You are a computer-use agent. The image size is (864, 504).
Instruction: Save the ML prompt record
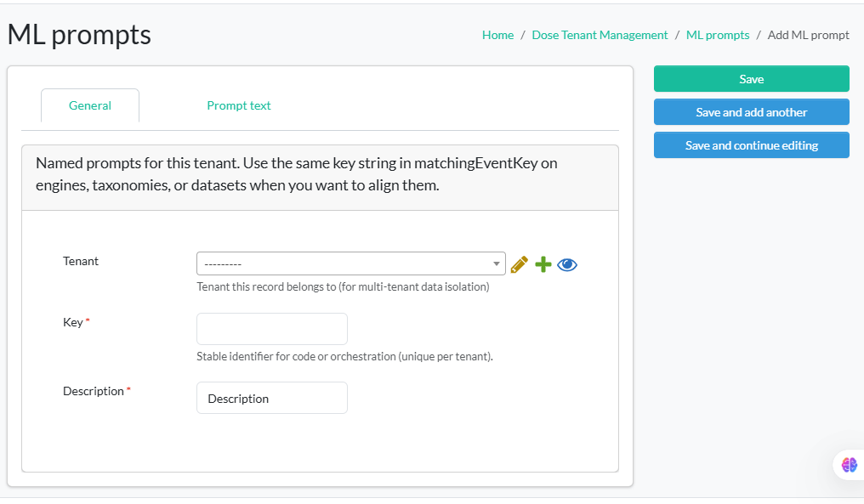pyautogui.click(x=751, y=78)
